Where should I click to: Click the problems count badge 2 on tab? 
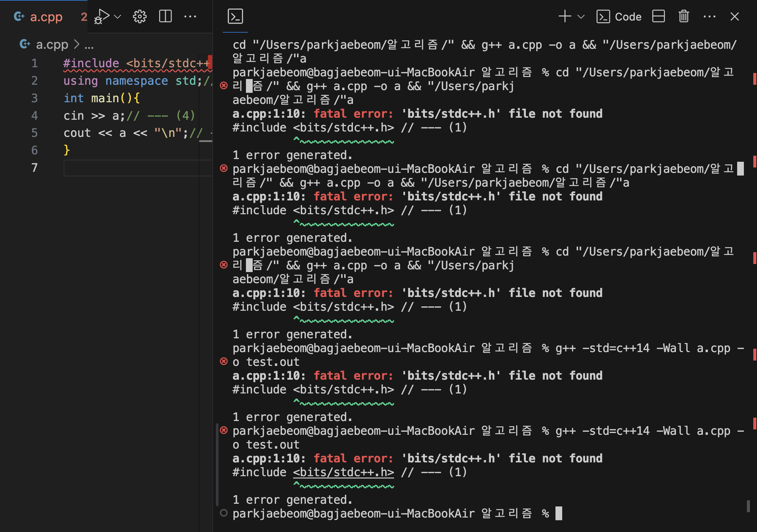click(x=84, y=16)
